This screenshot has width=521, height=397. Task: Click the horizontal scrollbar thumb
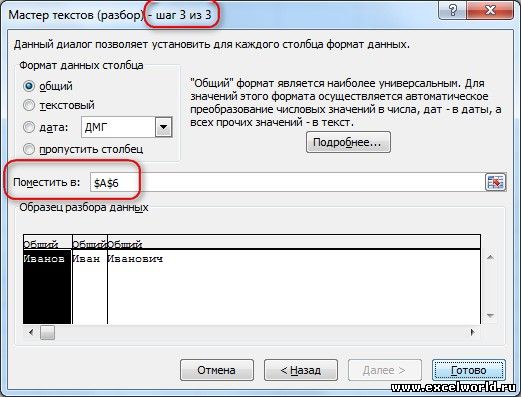click(x=47, y=332)
